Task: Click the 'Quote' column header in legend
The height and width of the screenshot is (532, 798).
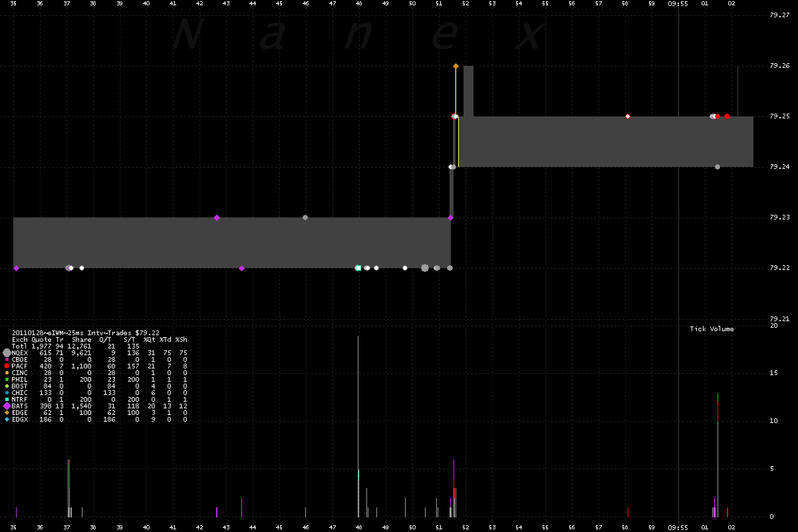Action: pyautogui.click(x=41, y=340)
